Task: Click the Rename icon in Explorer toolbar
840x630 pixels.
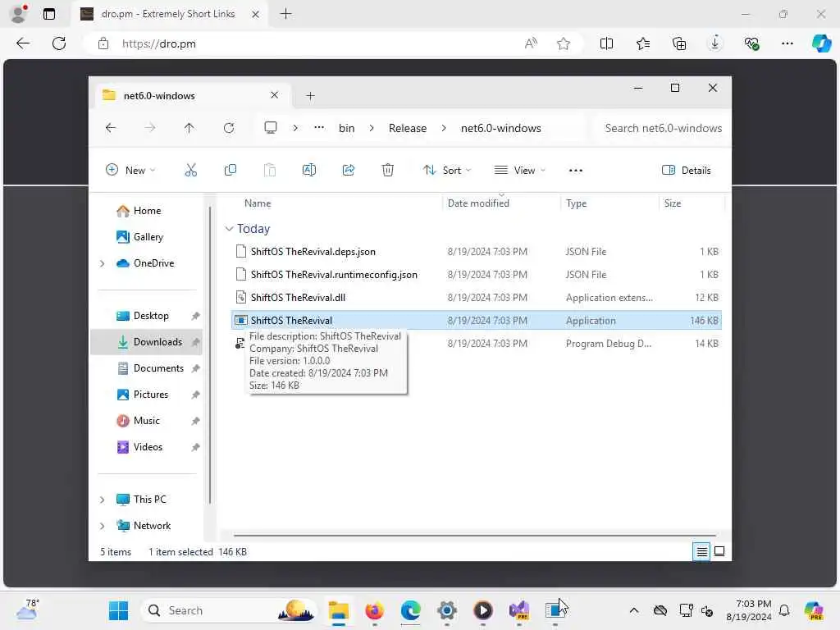Action: [309, 171]
